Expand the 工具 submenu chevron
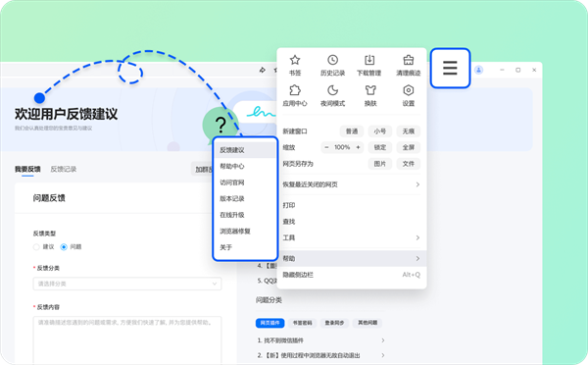588x365 pixels. [417, 237]
